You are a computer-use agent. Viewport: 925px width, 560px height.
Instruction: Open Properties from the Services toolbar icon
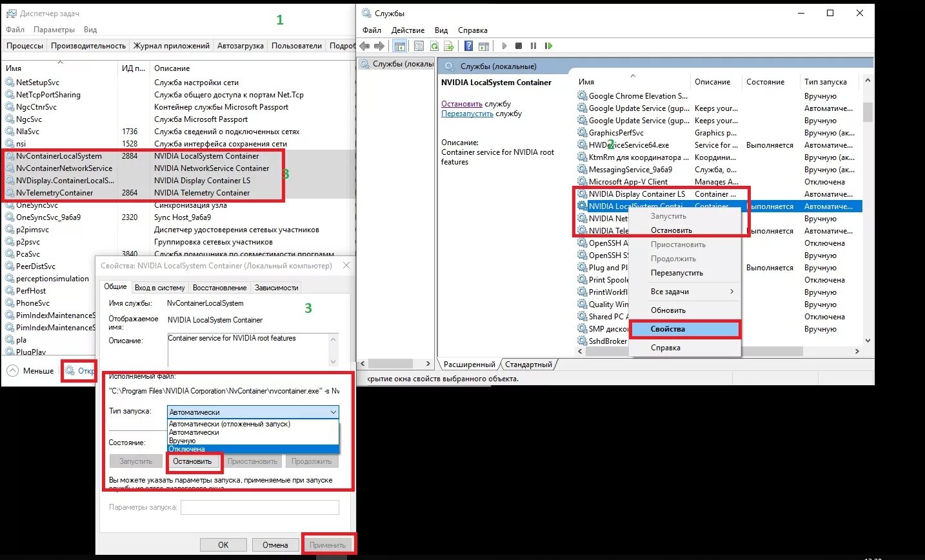(419, 46)
